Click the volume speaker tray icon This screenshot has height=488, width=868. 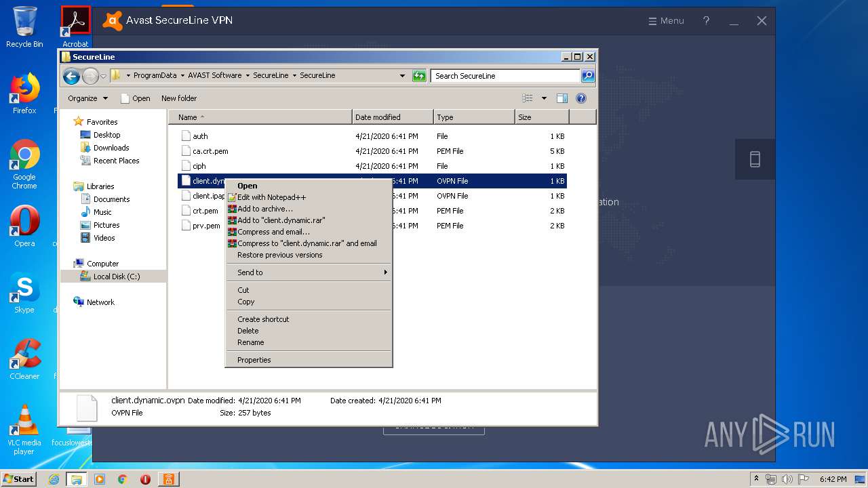tap(787, 479)
